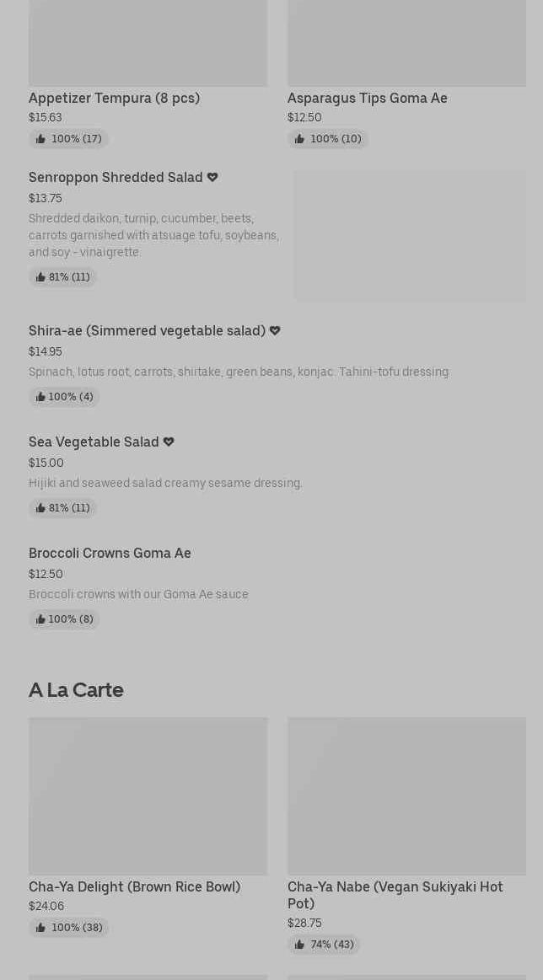
Task: Click Cha-Ya Delight brown rice bowl photo
Action: [x=148, y=795]
